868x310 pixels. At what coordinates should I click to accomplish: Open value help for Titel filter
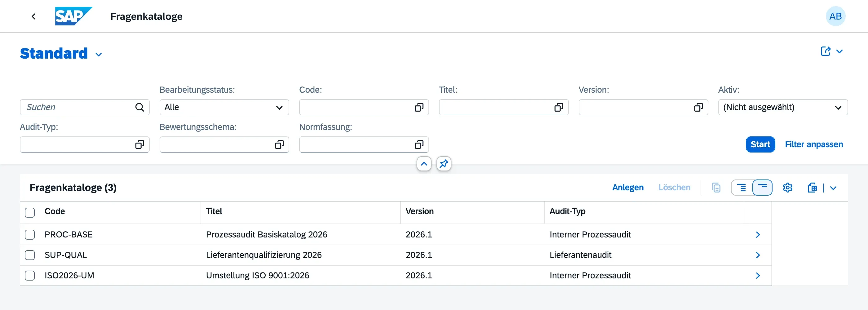[x=559, y=107]
